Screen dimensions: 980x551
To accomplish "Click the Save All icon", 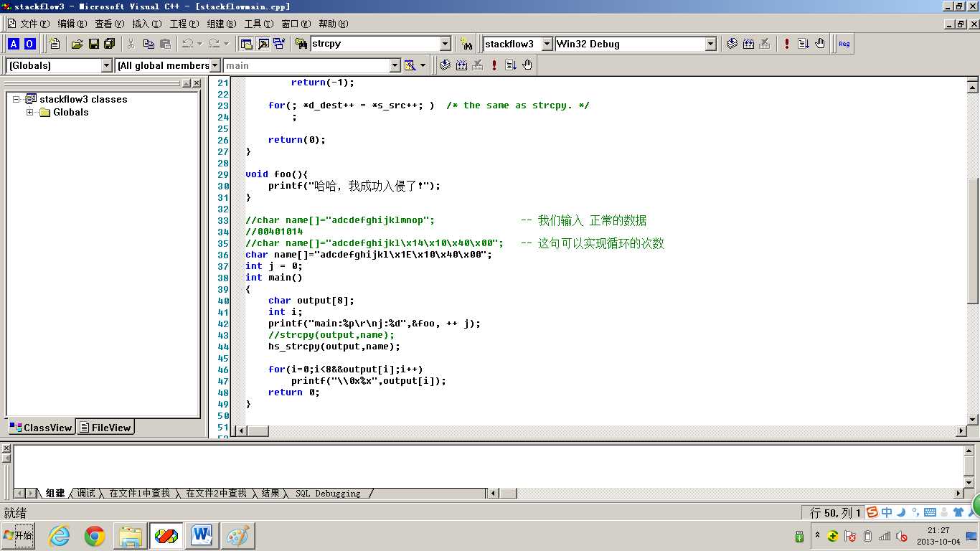I will pyautogui.click(x=110, y=44).
